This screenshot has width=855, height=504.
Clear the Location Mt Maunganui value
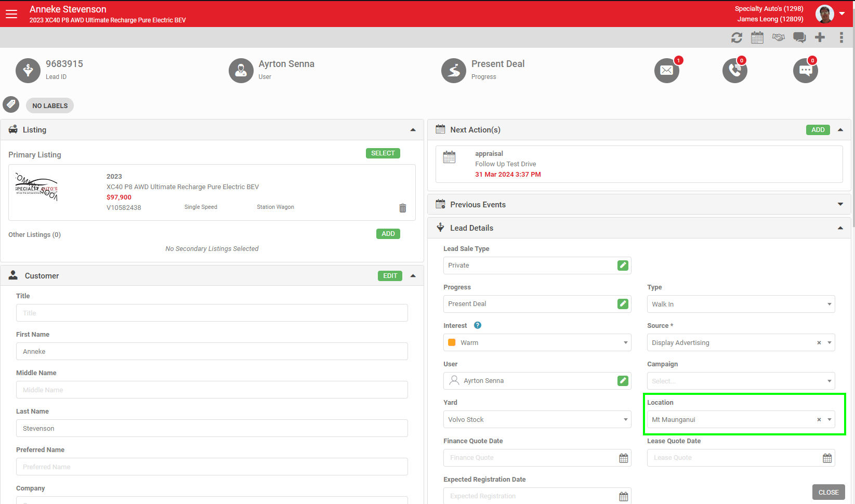tap(819, 420)
